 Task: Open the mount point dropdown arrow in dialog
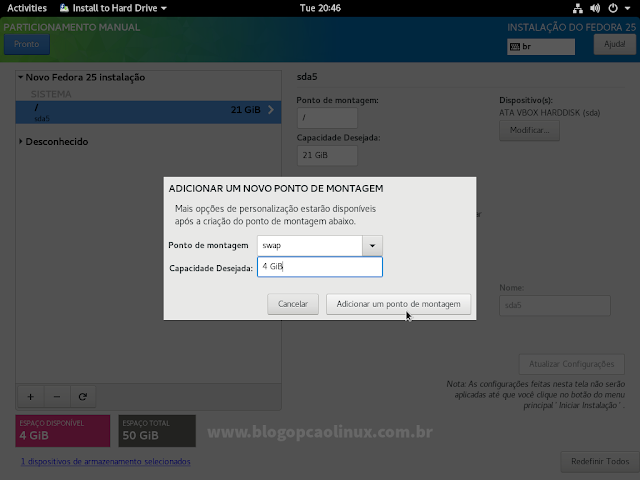coord(372,245)
